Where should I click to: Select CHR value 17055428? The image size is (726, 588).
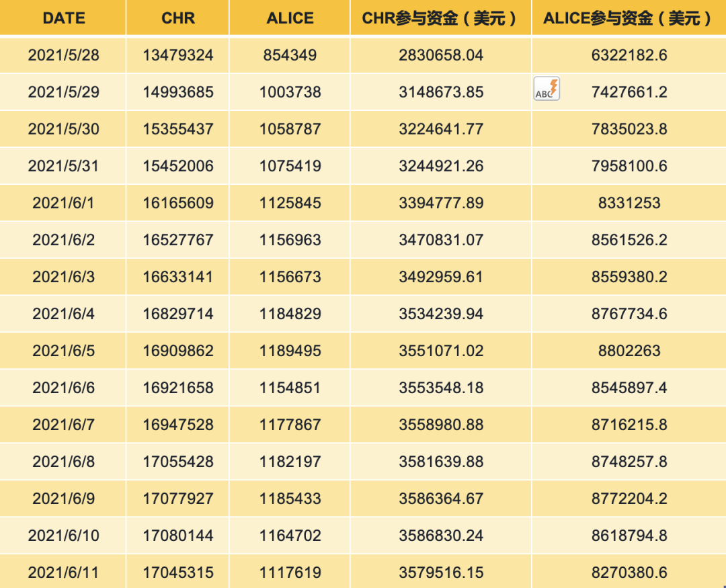(177, 462)
